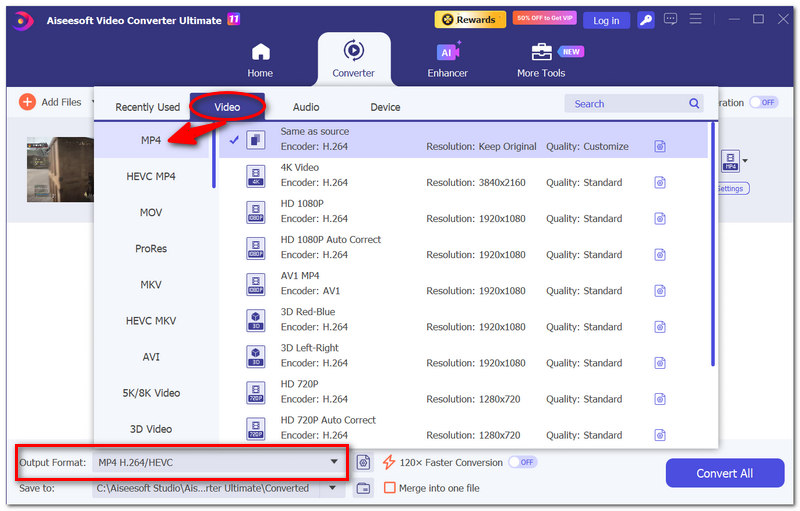Viewport: 800px width, 511px height.
Task: Toggle 120x Faster Conversion switch
Action: coord(522,462)
